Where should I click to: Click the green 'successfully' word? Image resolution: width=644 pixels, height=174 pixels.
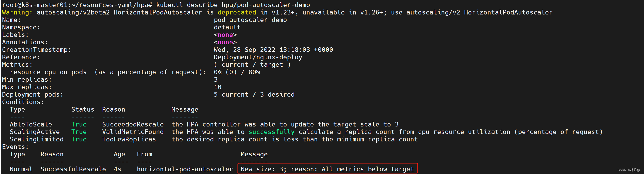point(271,132)
